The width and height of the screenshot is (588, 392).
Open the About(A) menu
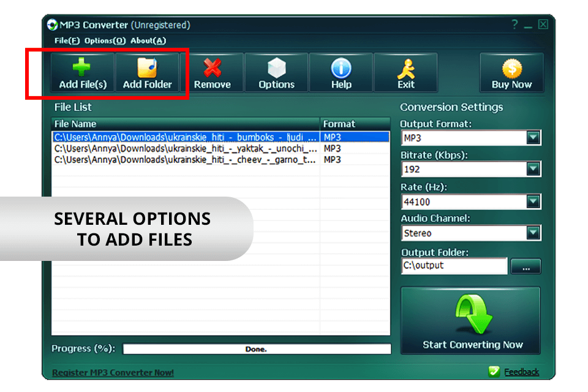pyautogui.click(x=148, y=40)
